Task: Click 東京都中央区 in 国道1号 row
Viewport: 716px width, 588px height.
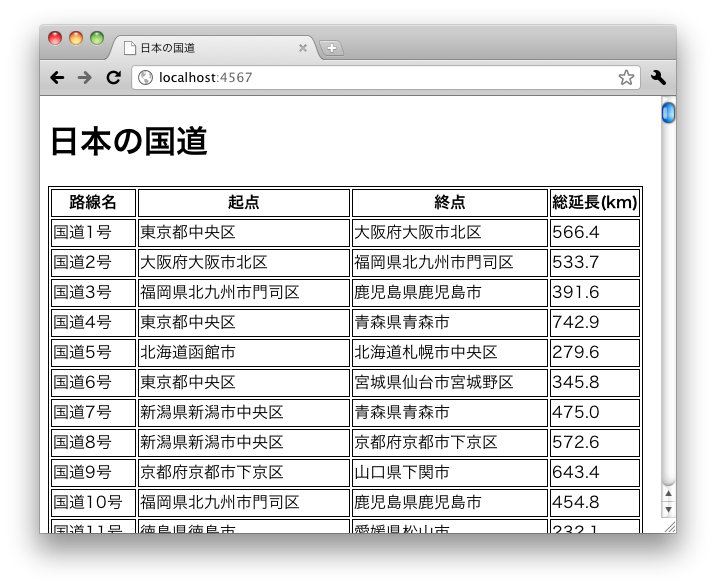Action: click(x=244, y=232)
